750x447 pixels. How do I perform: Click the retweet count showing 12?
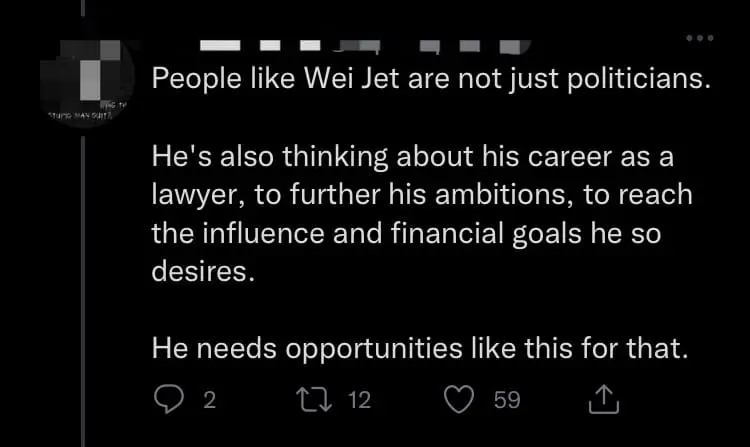click(x=358, y=400)
